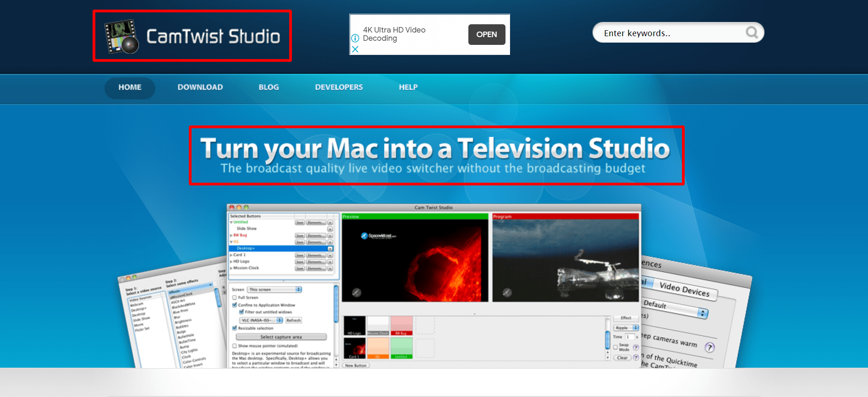The height and width of the screenshot is (397, 868).
Task: Select the pink BW Bug thumbnail
Action: click(401, 326)
